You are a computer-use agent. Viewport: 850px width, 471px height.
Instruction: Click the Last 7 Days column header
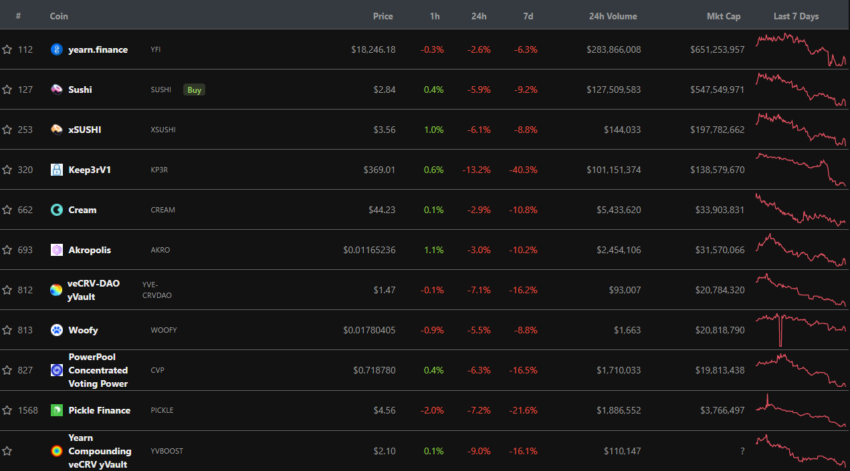click(x=796, y=16)
